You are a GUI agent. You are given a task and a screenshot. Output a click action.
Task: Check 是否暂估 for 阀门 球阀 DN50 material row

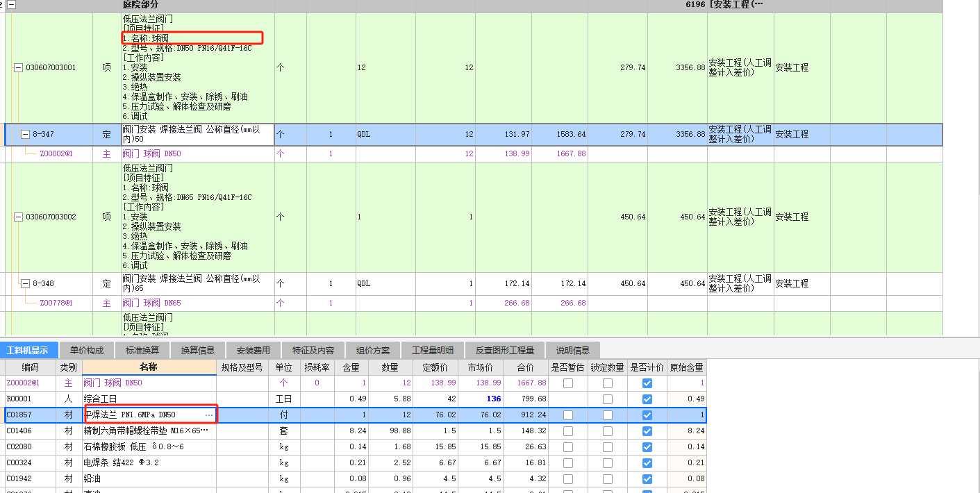[568, 383]
